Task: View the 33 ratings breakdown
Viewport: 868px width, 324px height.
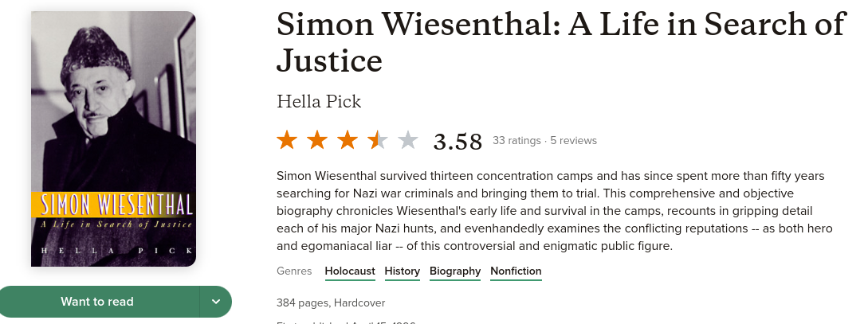Action: coord(516,141)
